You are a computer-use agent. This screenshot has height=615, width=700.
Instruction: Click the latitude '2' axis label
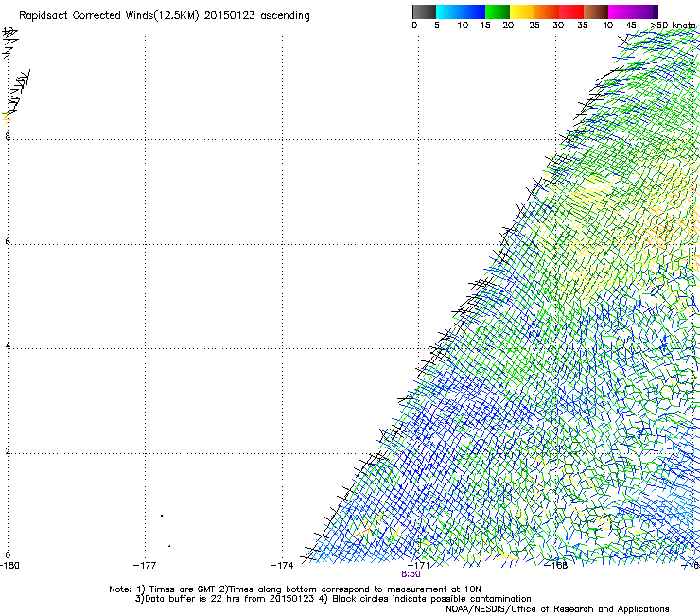(8, 450)
